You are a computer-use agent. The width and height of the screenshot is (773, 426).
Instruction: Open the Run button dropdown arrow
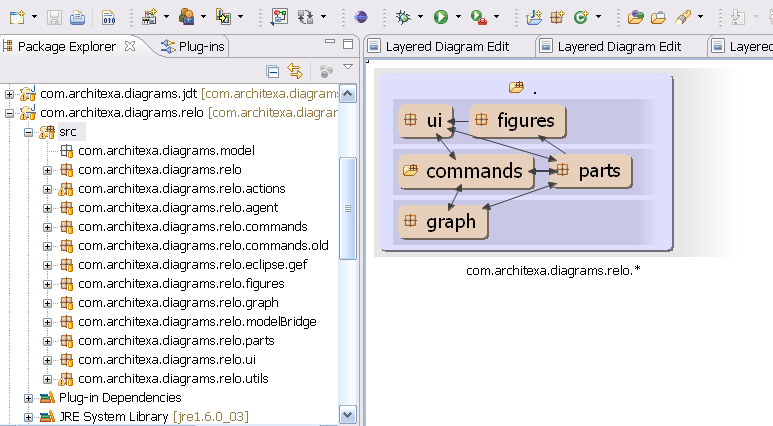pyautogui.click(x=458, y=17)
